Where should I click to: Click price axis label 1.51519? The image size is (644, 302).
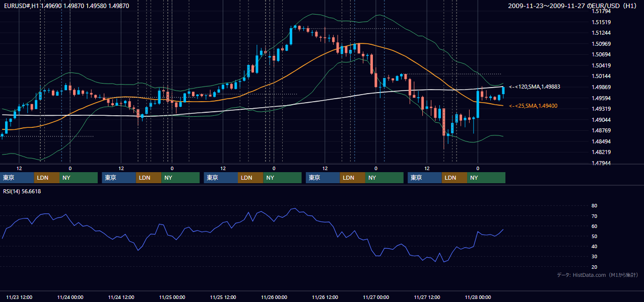601,22
